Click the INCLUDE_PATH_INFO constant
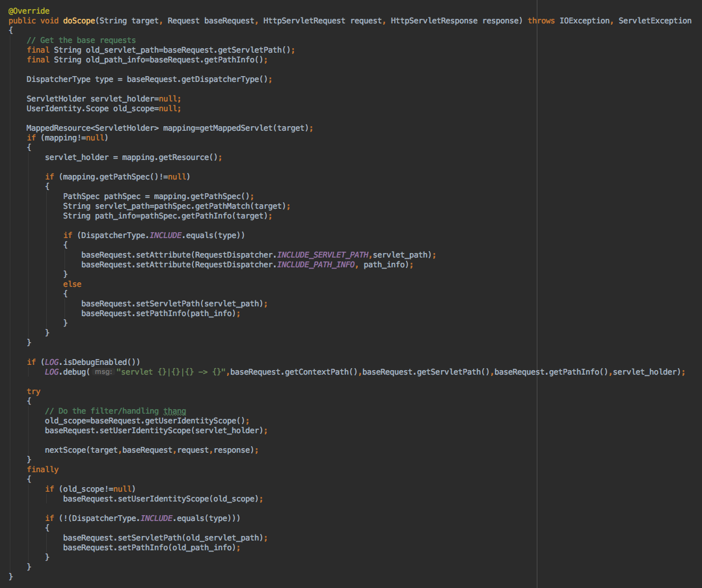Screen dimensions: 702x588 pos(316,265)
